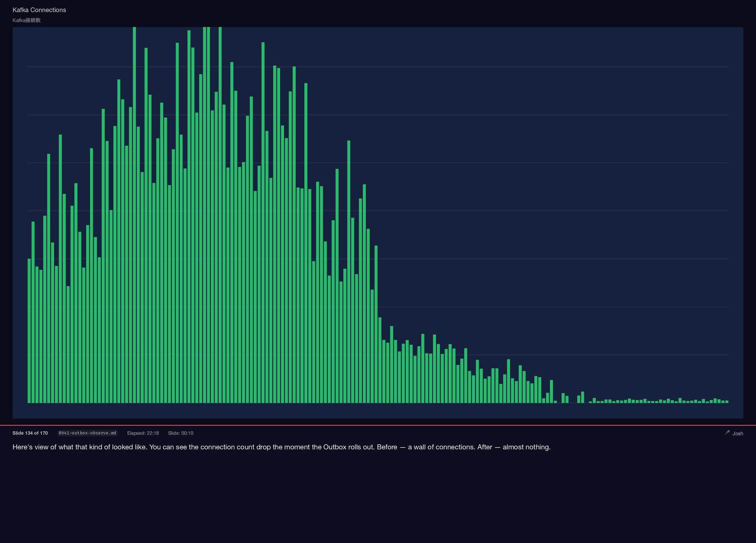Click the chart's bottom padding below the bars

[x=378, y=411]
